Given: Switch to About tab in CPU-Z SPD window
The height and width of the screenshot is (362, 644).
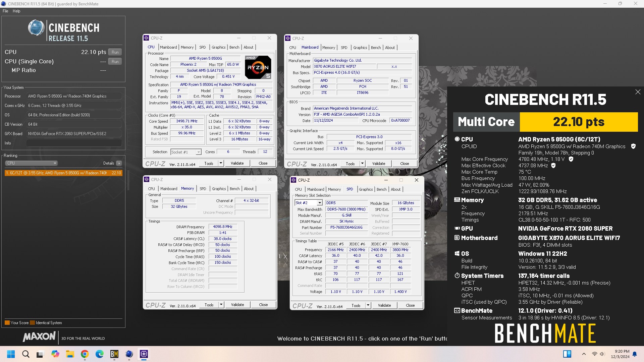Looking at the screenshot, I should pos(396,189).
